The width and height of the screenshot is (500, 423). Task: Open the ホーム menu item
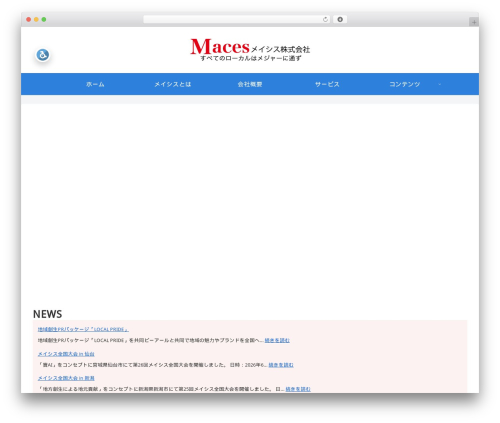point(95,84)
